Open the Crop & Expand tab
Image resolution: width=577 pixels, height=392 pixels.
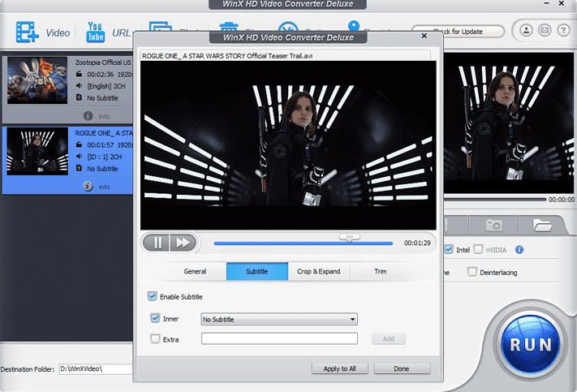[x=319, y=271]
